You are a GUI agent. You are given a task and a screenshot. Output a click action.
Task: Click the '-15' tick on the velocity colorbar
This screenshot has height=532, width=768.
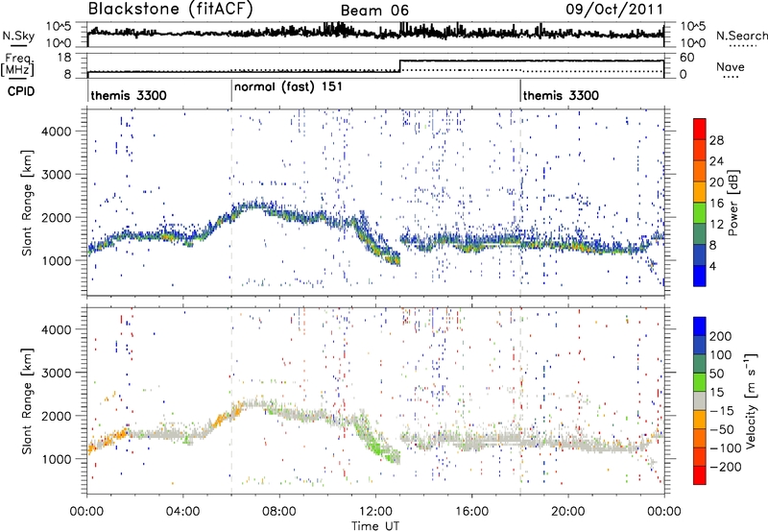[722, 411]
